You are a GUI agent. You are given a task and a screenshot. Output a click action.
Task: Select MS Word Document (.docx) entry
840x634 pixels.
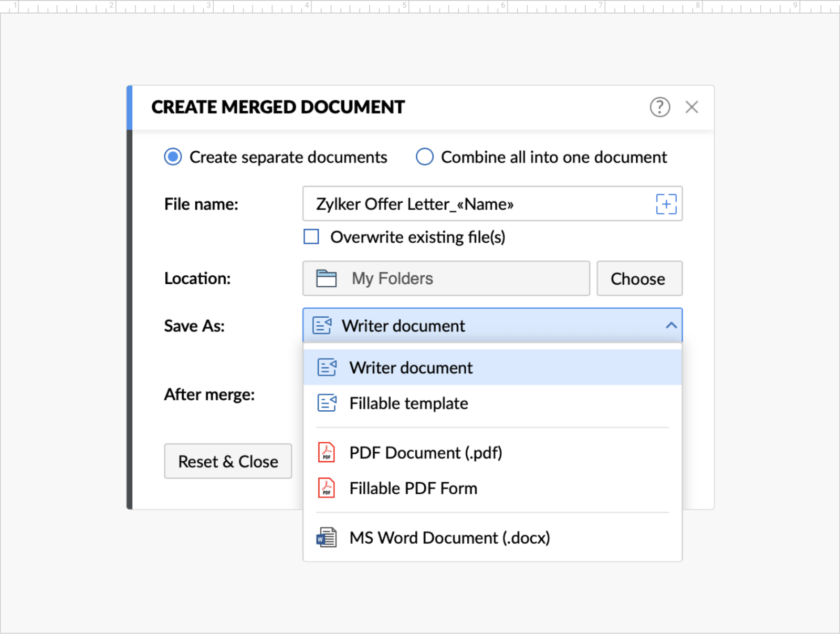(x=449, y=537)
